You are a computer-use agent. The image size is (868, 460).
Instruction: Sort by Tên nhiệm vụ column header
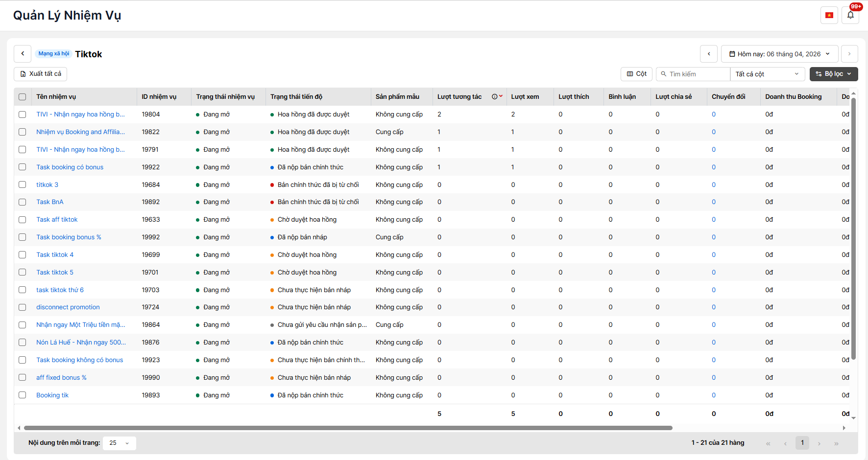point(56,97)
